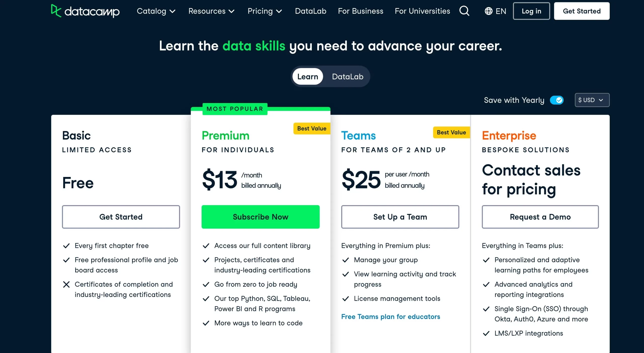
Task: Expand the Resources dropdown menu
Action: coord(211,11)
